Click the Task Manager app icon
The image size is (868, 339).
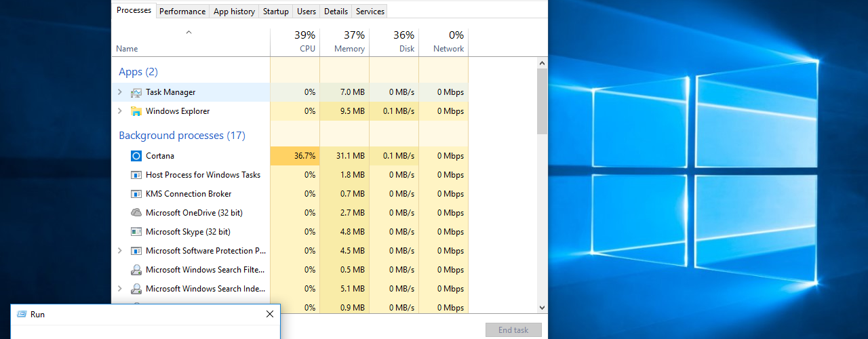136,92
